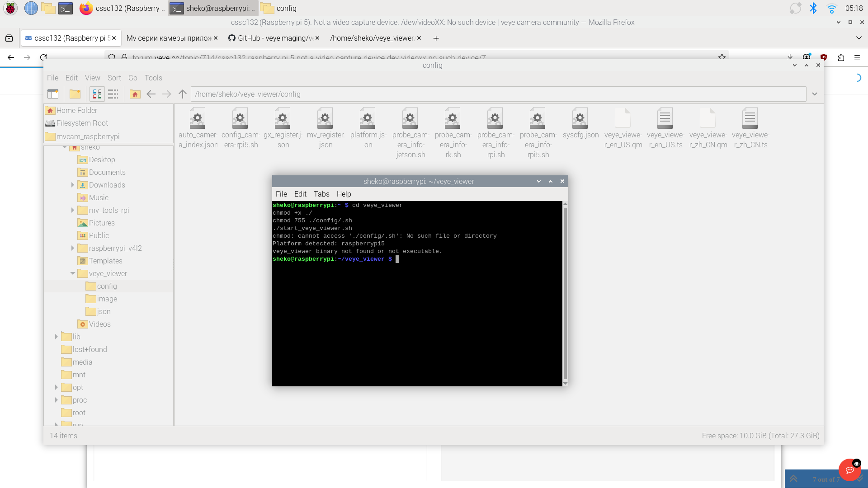The height and width of the screenshot is (488, 868).
Task: Click the home folder toolbar icon
Action: coord(135,94)
